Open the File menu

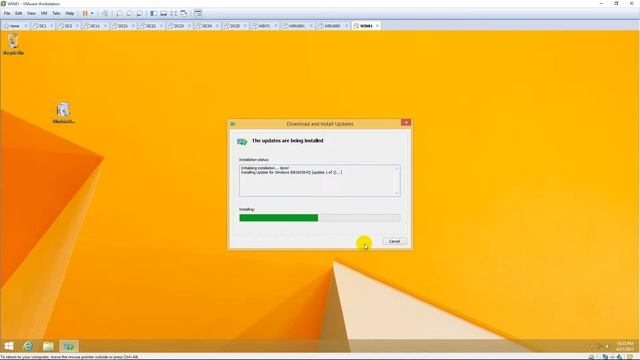[x=7, y=13]
